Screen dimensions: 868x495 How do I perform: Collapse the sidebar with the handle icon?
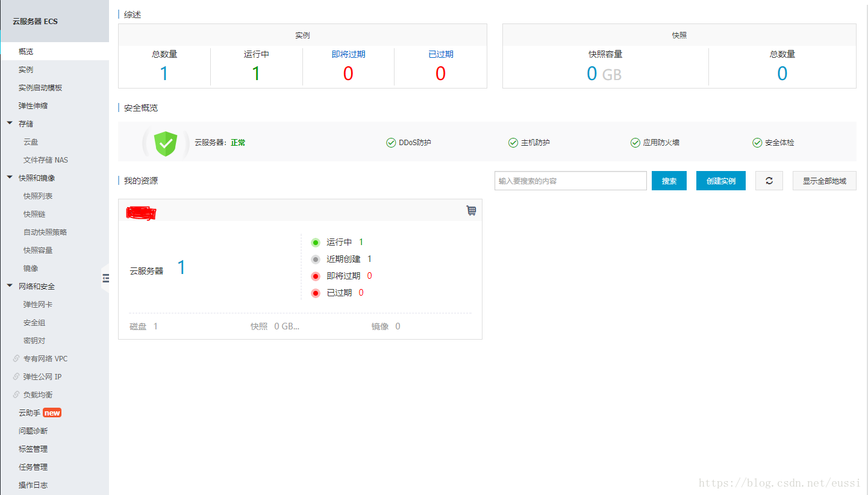coord(105,278)
